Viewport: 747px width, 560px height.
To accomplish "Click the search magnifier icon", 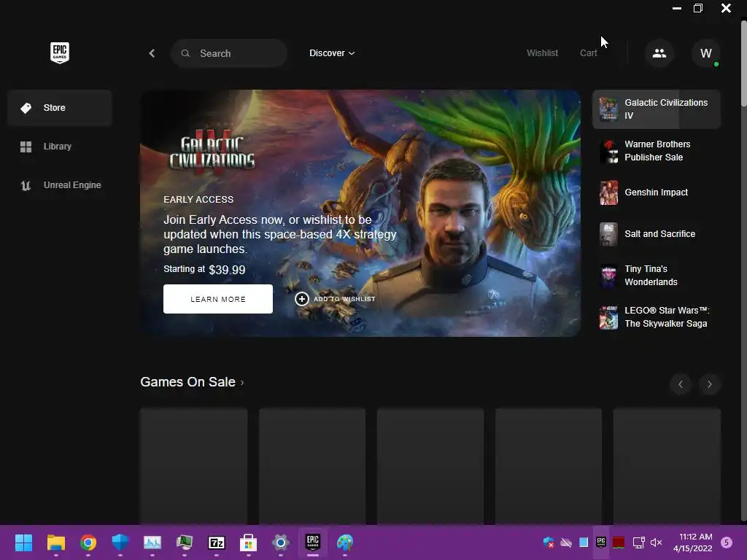I will coord(185,53).
